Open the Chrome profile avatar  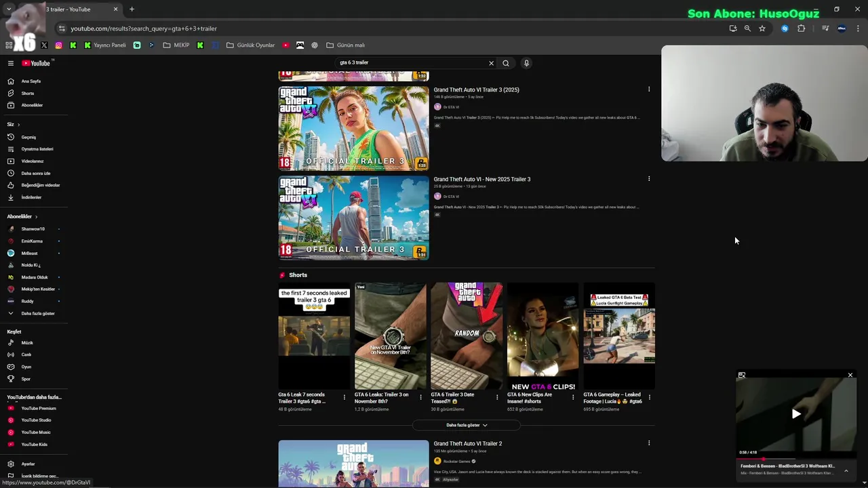pyautogui.click(x=842, y=28)
